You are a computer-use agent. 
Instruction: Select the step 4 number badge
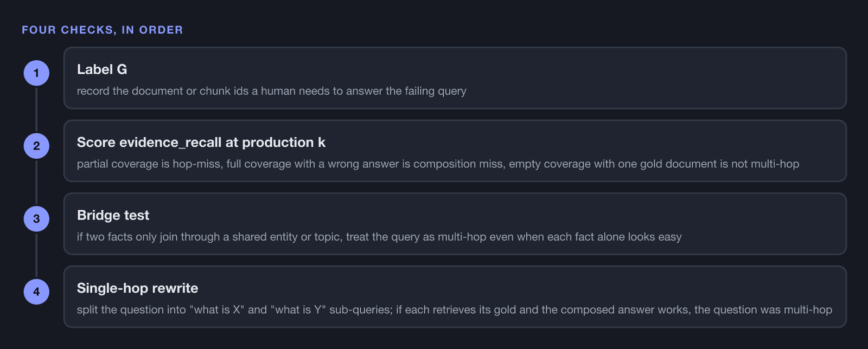click(36, 292)
